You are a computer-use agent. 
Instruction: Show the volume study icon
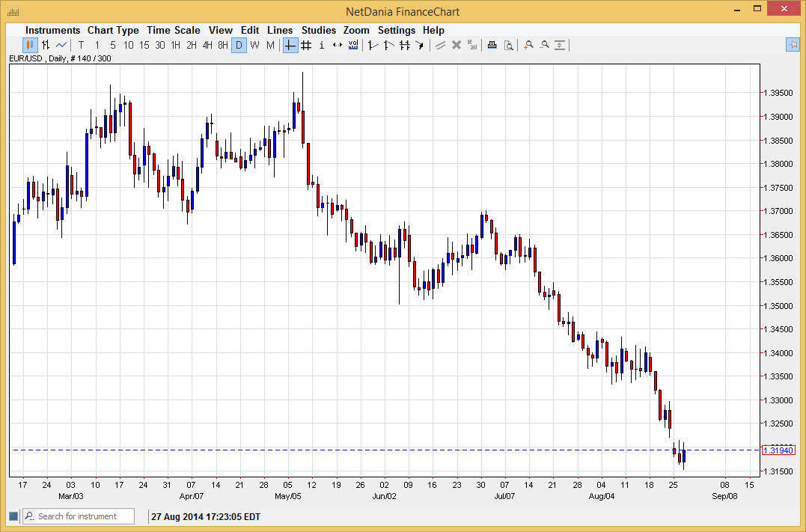(353, 46)
